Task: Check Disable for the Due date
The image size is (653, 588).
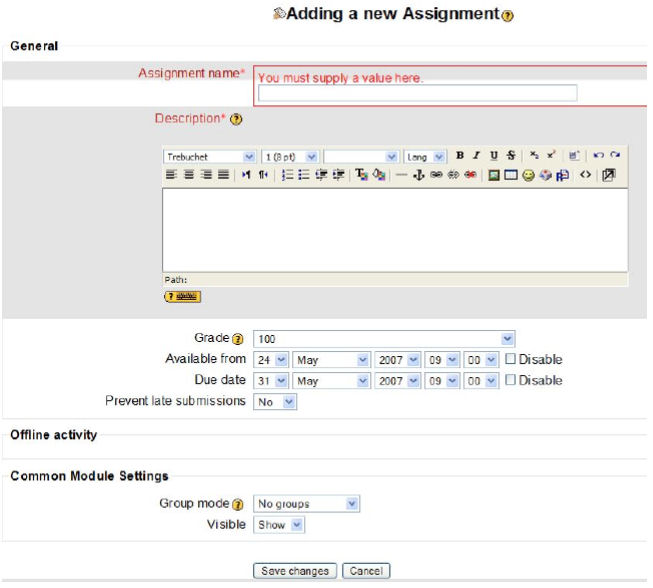Action: (x=510, y=380)
